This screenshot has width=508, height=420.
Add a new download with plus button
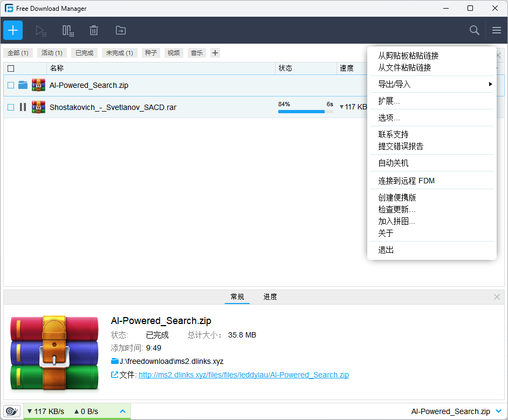coord(13,30)
